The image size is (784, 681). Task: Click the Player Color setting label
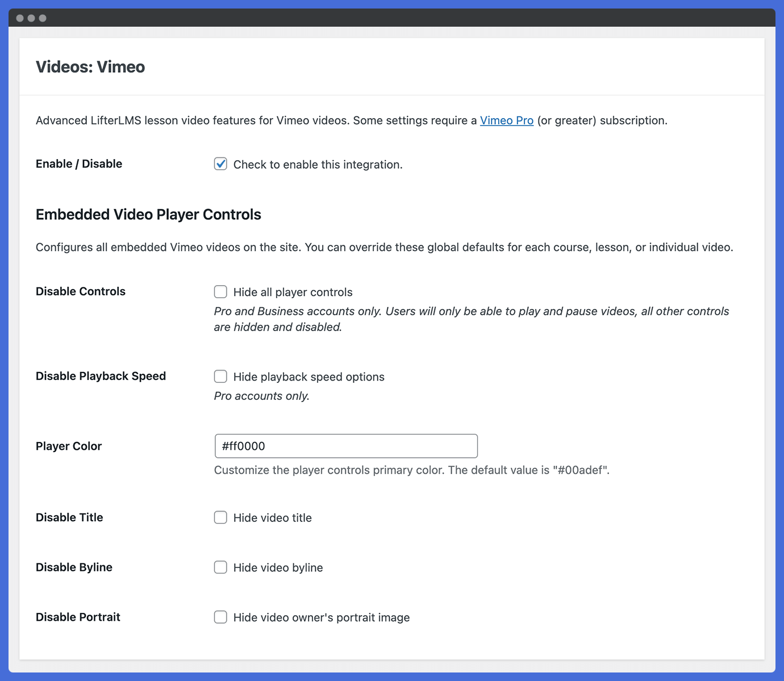coord(69,446)
